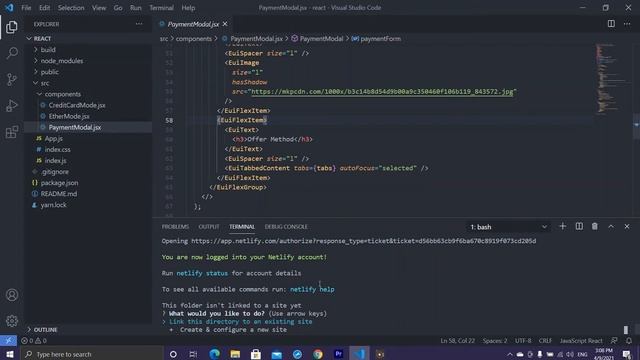The height and width of the screenshot is (360, 640).
Task: Click 'Ln 58, Col 22' in status bar
Action: [x=458, y=340]
